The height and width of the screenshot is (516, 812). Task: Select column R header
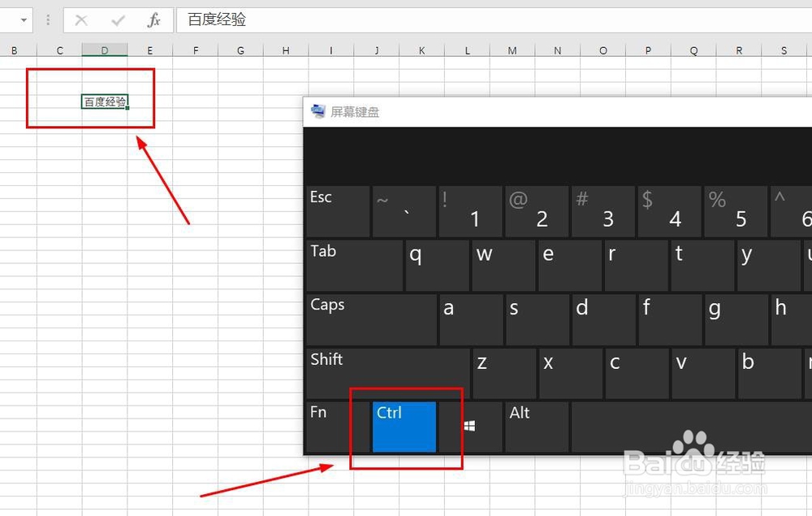click(738, 50)
